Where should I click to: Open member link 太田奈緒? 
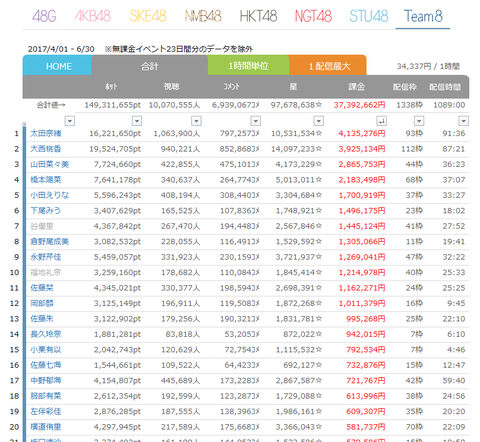pyautogui.click(x=46, y=133)
